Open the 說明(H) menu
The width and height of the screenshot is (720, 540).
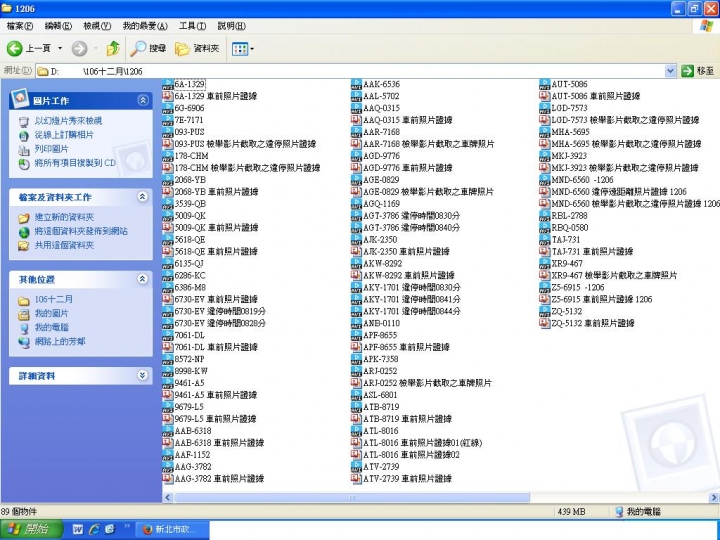(231, 26)
